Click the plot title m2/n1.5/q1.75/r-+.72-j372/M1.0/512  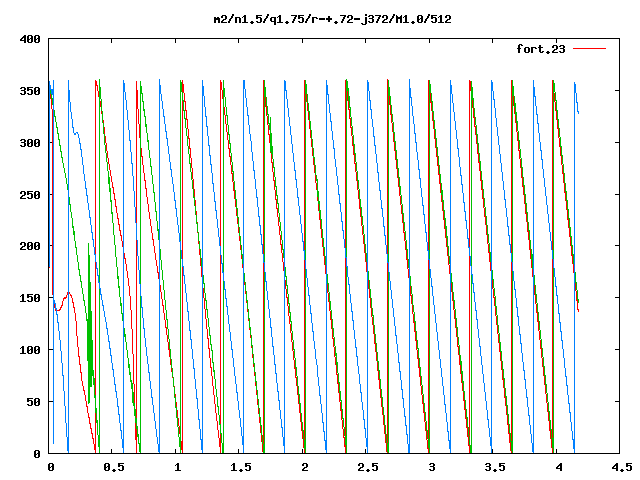pyautogui.click(x=333, y=19)
